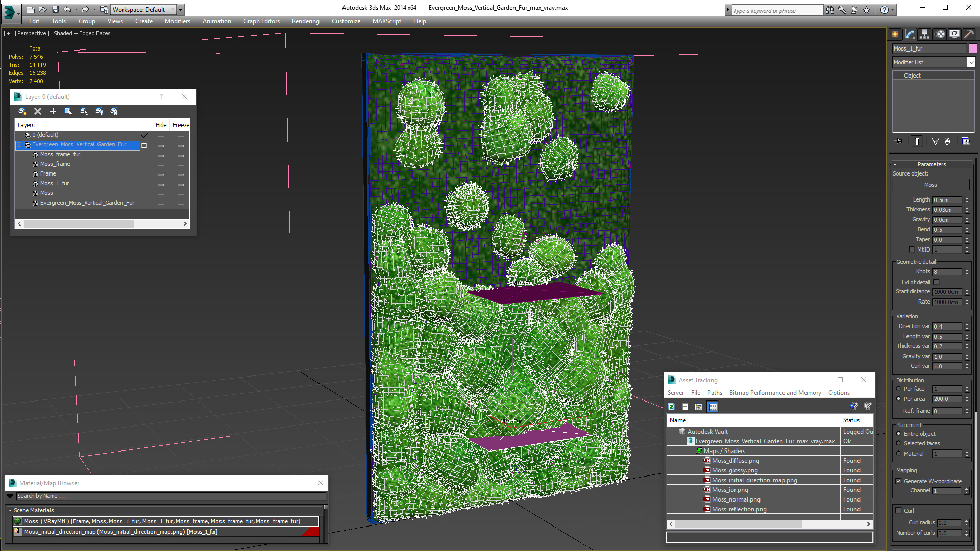
Task: Open Bitmap Performance and Memory menu
Action: click(775, 393)
